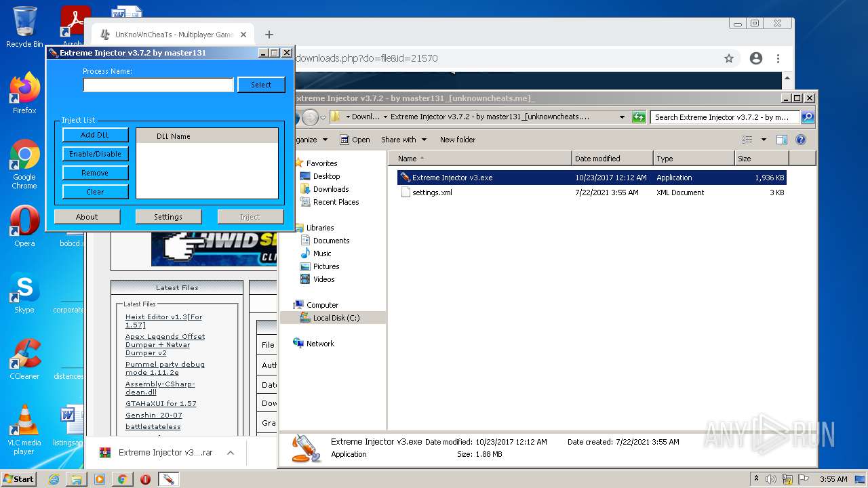Screen dimensions: 868x488
Task: Bookmark this page with star icon
Action: pyautogui.click(x=729, y=58)
